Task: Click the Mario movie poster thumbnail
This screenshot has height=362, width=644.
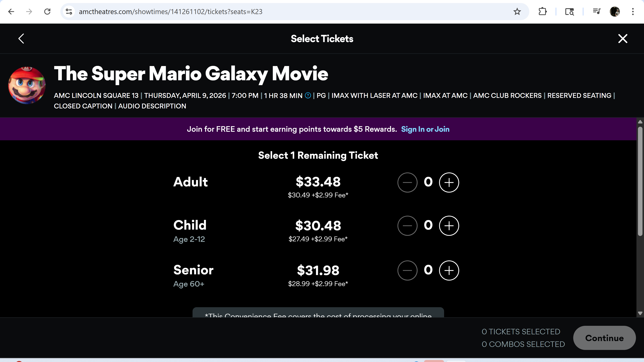Action: pos(27,85)
